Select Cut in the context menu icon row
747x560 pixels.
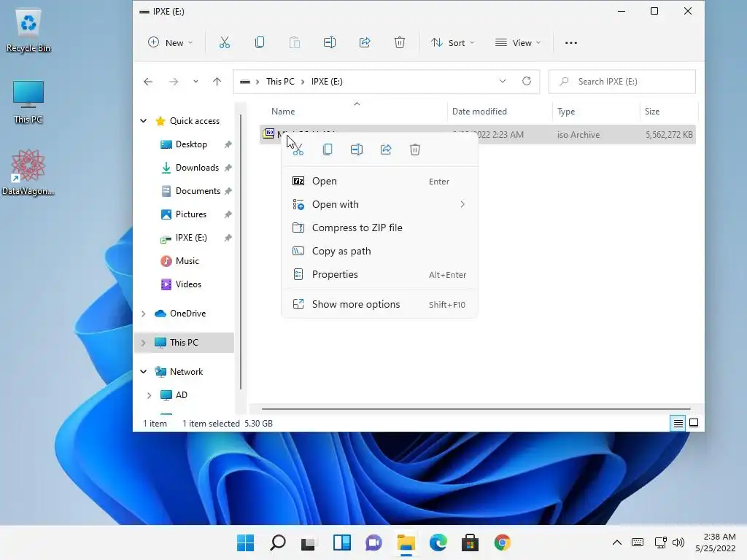pos(298,149)
